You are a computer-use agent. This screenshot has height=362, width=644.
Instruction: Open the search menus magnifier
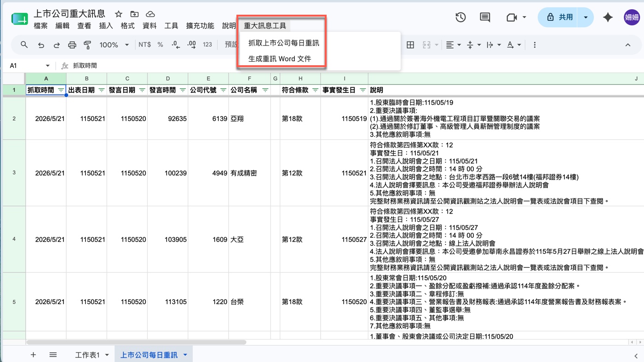[x=24, y=45]
